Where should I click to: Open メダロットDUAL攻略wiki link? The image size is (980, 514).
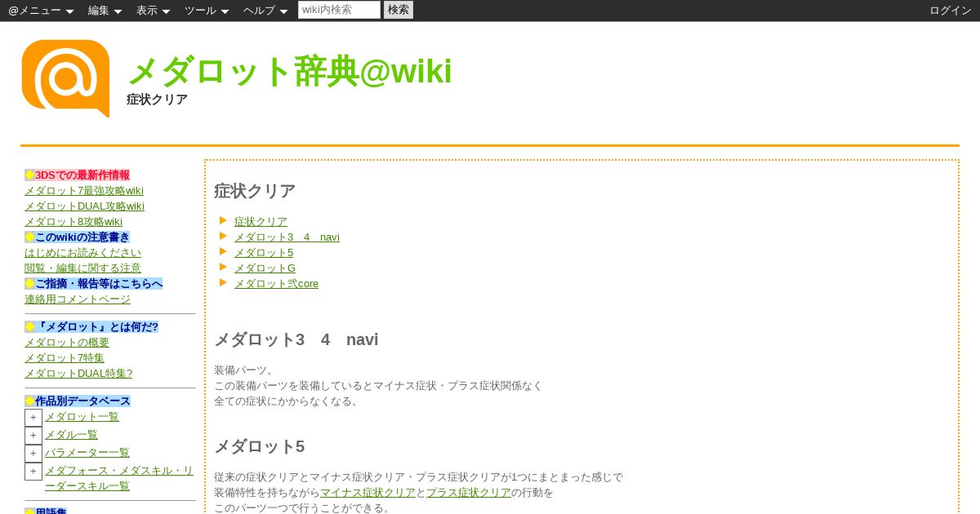pyautogui.click(x=84, y=206)
